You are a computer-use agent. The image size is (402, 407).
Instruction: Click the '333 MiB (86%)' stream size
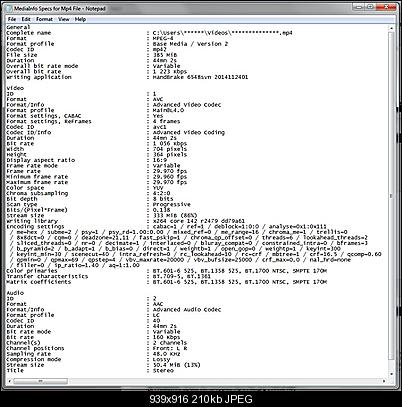[175, 215]
